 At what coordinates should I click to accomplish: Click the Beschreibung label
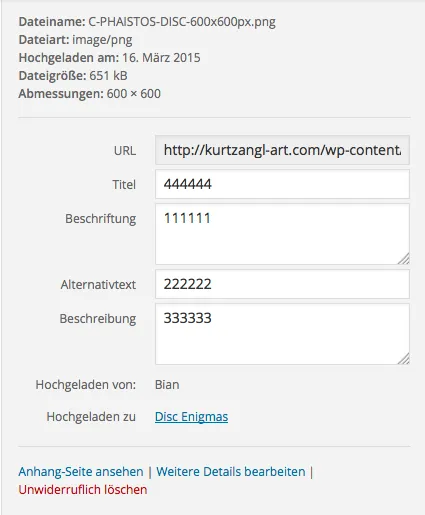tap(98, 319)
